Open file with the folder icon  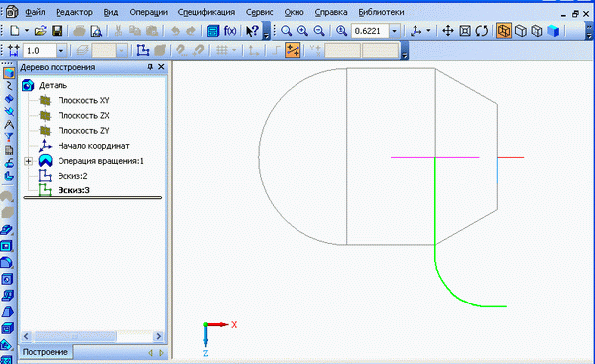pyautogui.click(x=41, y=31)
